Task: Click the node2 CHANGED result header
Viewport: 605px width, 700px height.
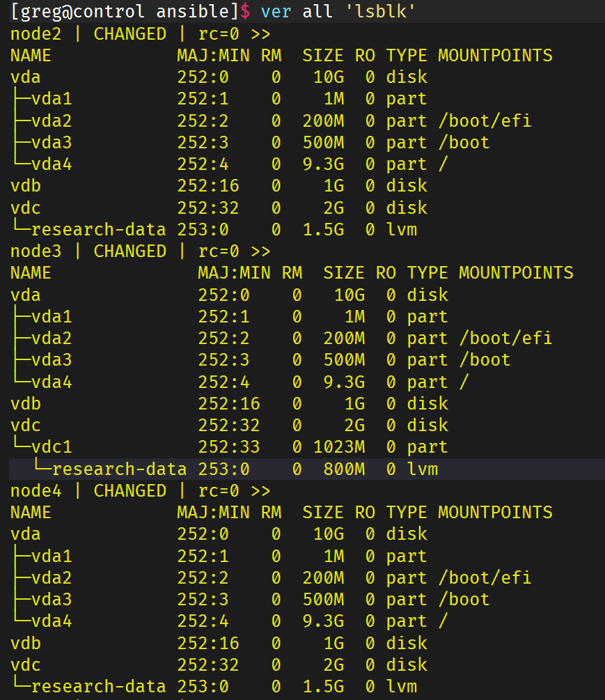Action: 139,34
